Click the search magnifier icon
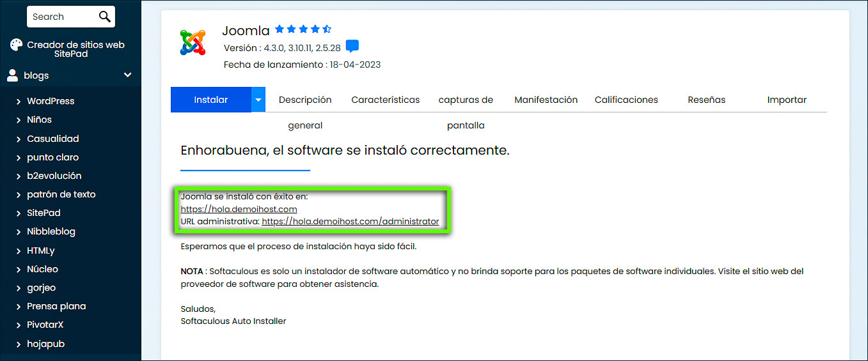The width and height of the screenshot is (868, 361). tap(104, 17)
